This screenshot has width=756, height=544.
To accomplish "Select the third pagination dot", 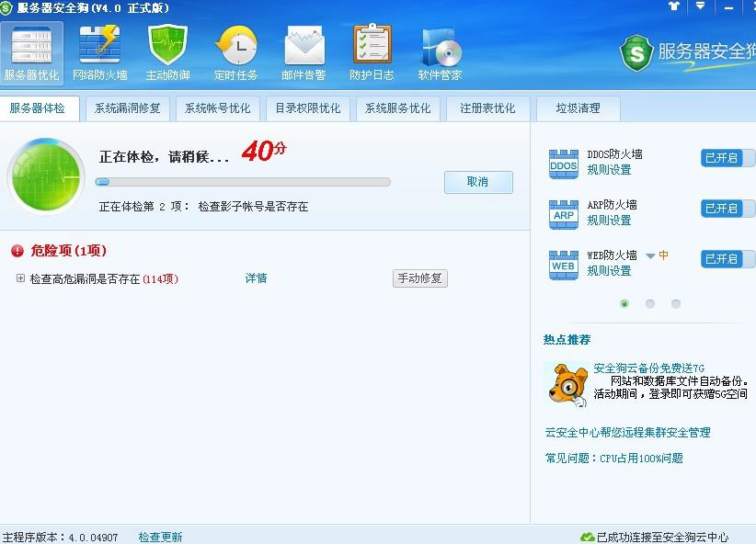I will [x=676, y=303].
